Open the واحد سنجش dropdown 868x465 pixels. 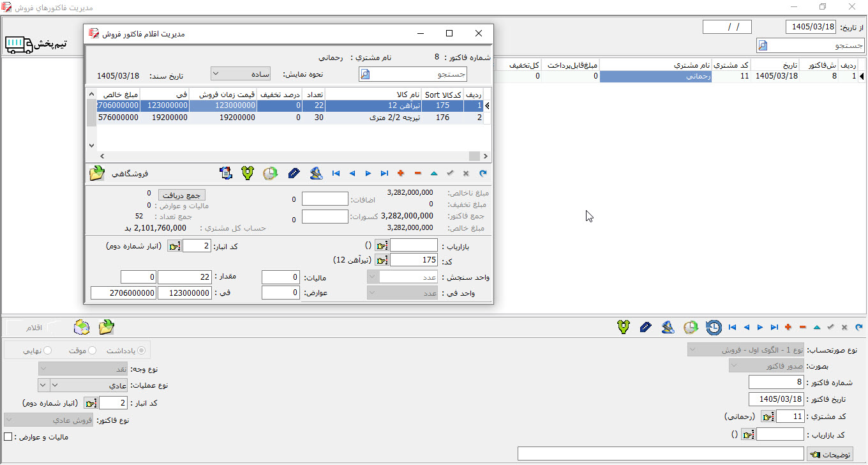[x=403, y=277]
